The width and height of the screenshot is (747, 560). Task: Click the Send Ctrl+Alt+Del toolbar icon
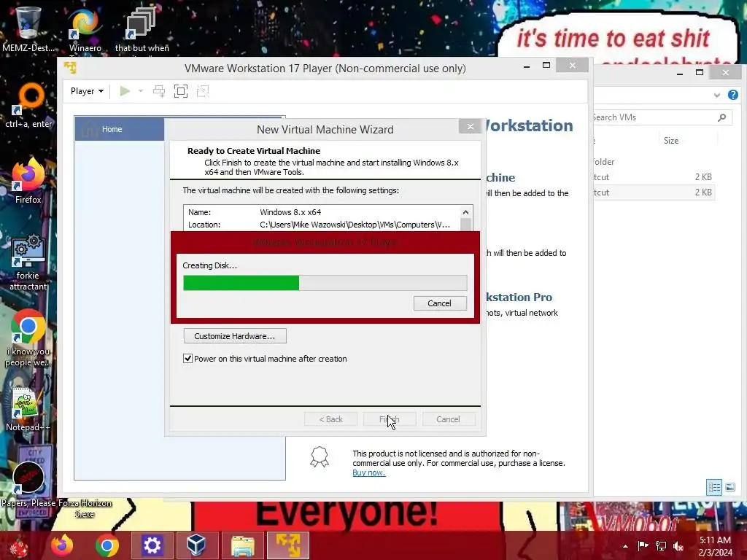coord(158,91)
